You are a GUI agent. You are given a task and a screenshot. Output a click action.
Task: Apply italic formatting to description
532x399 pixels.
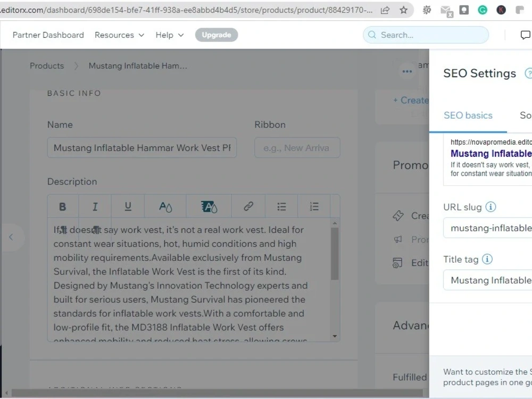point(95,206)
